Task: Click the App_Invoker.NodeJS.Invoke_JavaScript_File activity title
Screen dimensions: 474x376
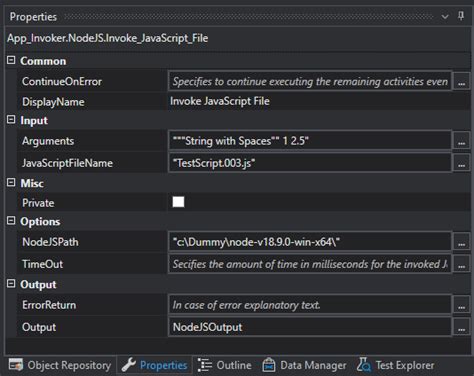Action: (x=108, y=38)
